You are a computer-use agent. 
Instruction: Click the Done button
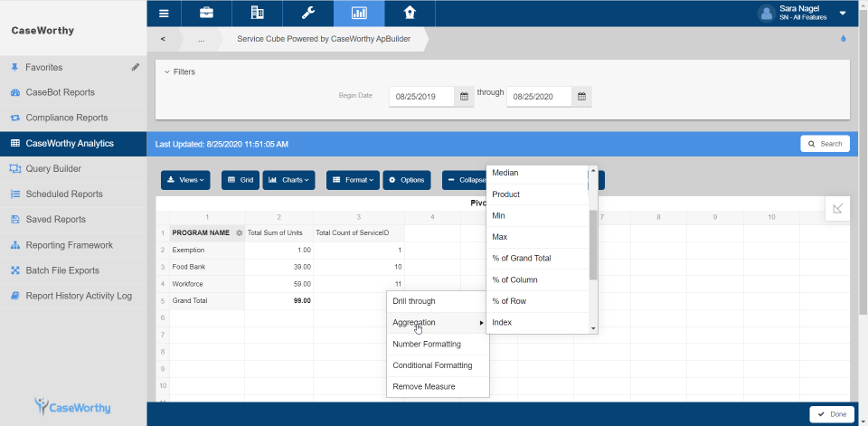831,414
